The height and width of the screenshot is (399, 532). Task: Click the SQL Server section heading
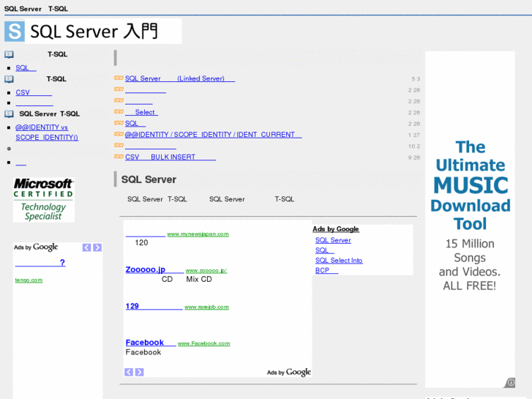149,179
